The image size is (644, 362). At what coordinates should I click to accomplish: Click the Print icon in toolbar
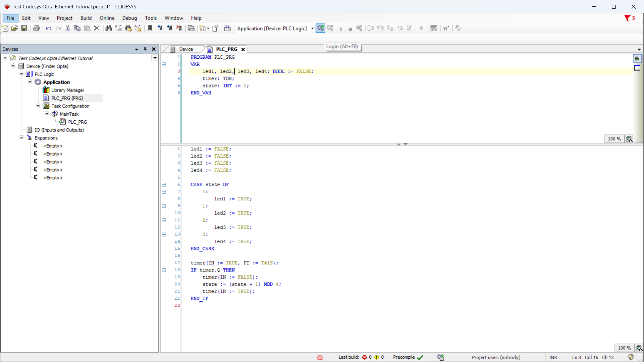coord(36,28)
